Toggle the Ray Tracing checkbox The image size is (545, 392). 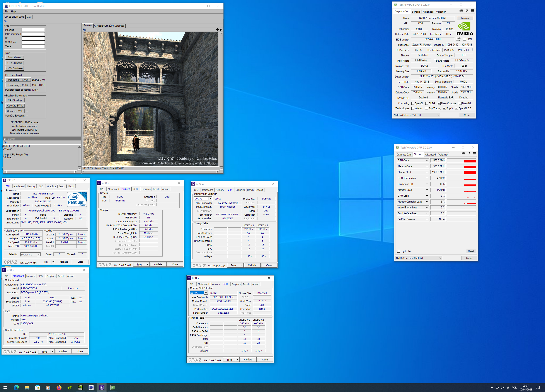(x=427, y=108)
